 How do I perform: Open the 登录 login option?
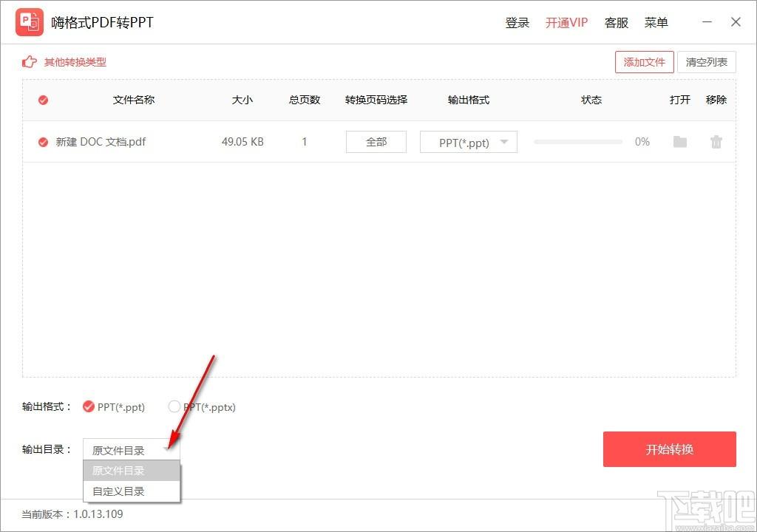(517, 23)
